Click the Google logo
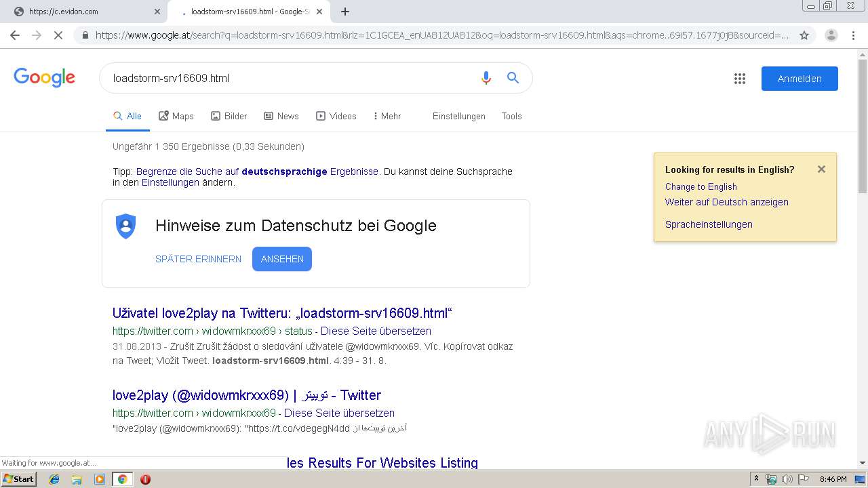 [45, 78]
